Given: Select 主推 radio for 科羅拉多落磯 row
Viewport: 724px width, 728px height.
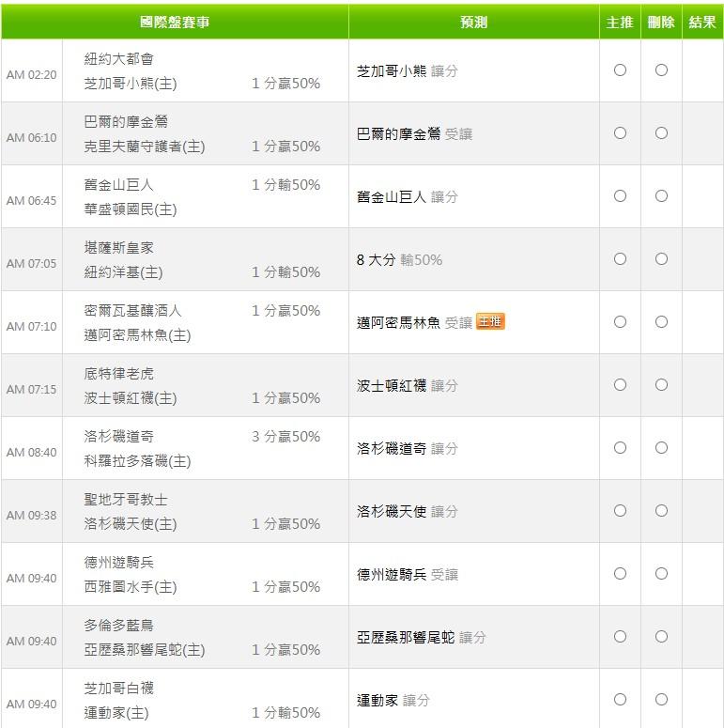Looking at the screenshot, I should click(620, 447).
